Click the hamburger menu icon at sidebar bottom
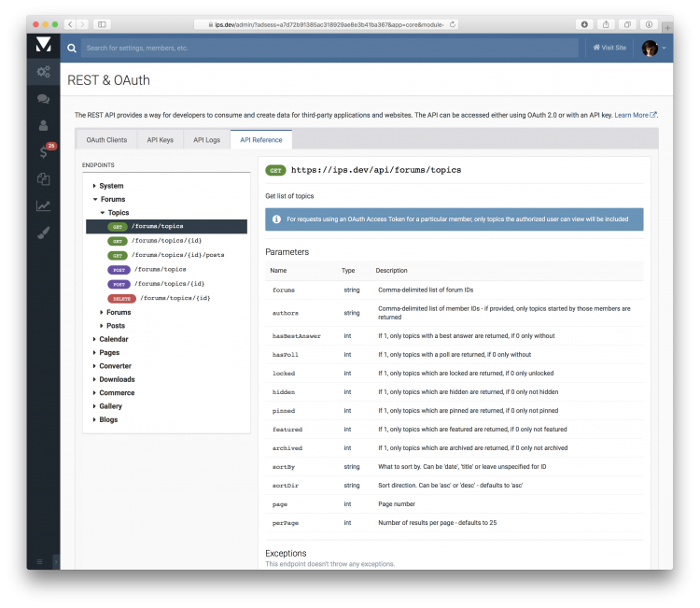 coord(39,561)
